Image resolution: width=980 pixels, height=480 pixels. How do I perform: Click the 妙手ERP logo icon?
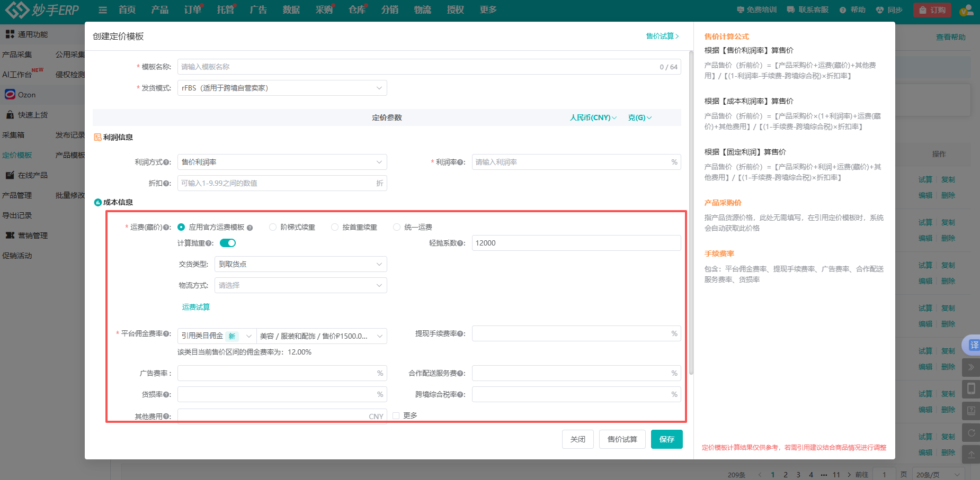coord(16,10)
